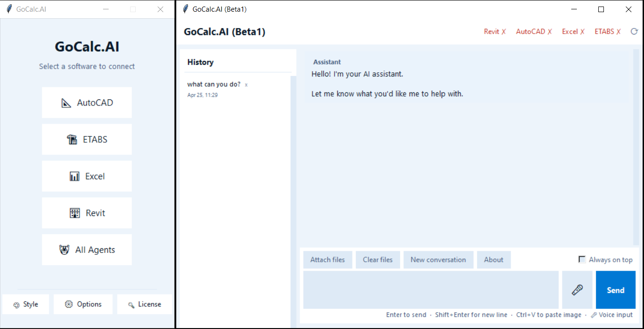
Task: Click the History panel scrollbar
Action: pos(293,202)
